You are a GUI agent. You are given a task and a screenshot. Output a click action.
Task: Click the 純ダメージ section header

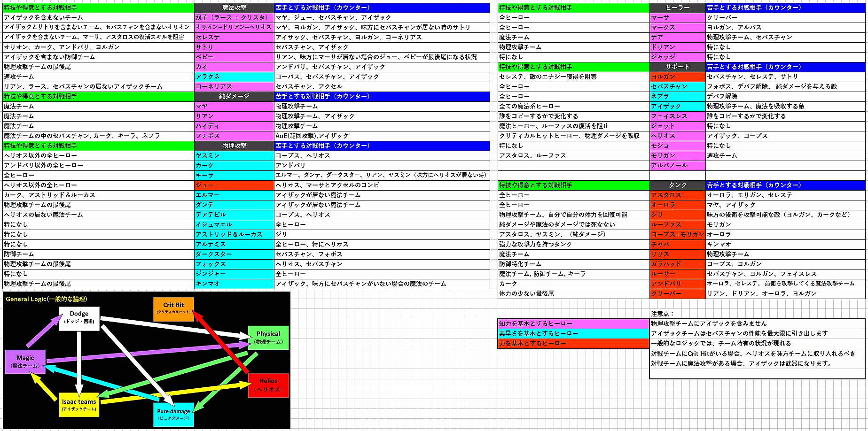point(234,96)
